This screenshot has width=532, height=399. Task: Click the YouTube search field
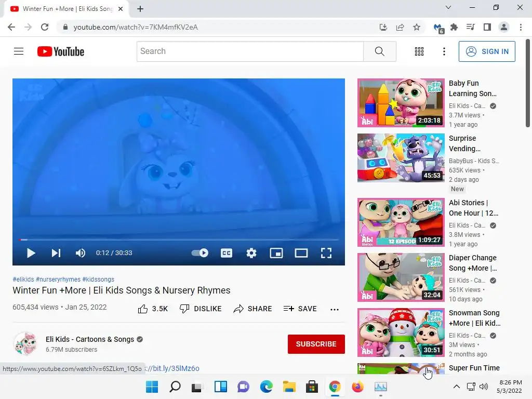click(x=250, y=51)
